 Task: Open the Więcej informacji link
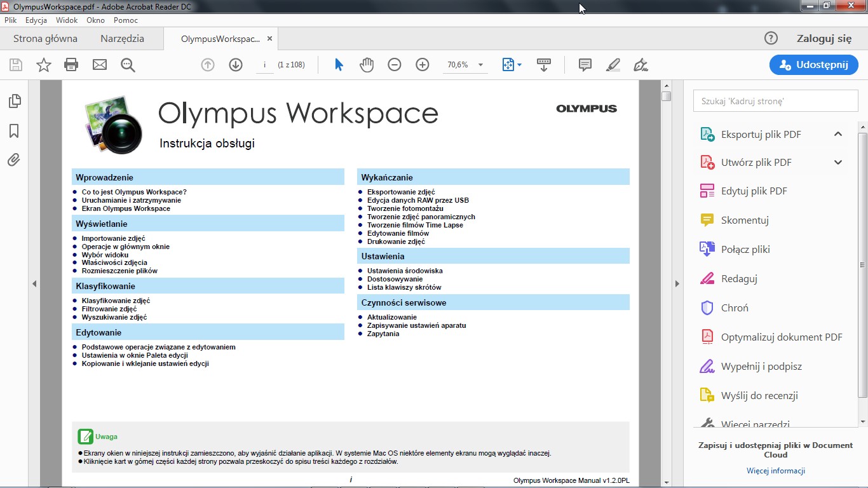click(776, 471)
